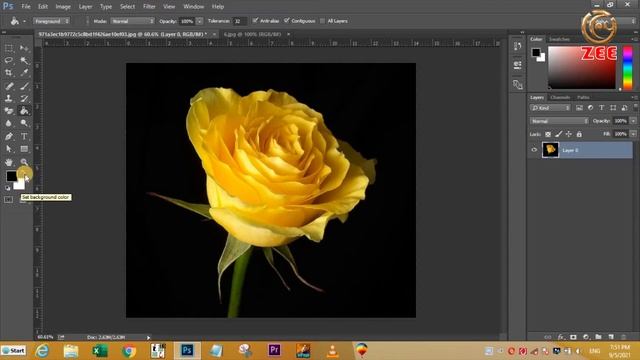Select the Crop tool
The height and width of the screenshot is (360, 640).
click(x=9, y=73)
